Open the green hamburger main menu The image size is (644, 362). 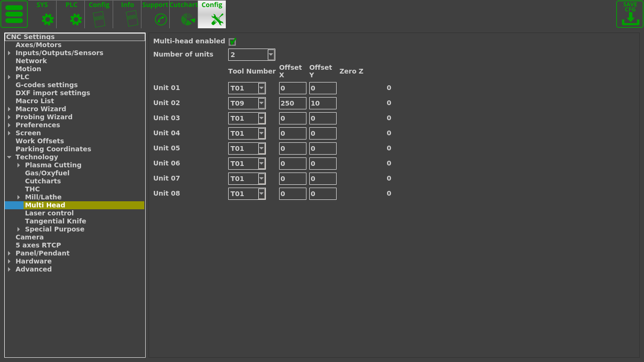(x=14, y=14)
